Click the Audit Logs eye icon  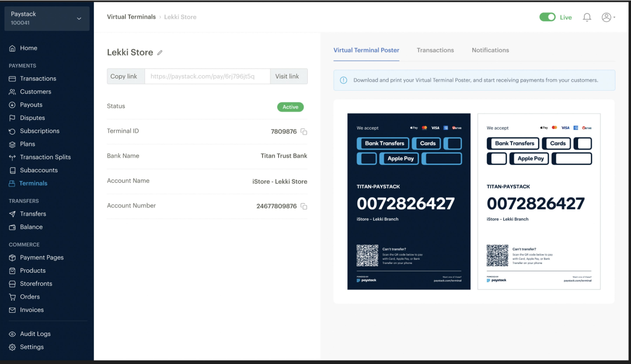point(12,334)
